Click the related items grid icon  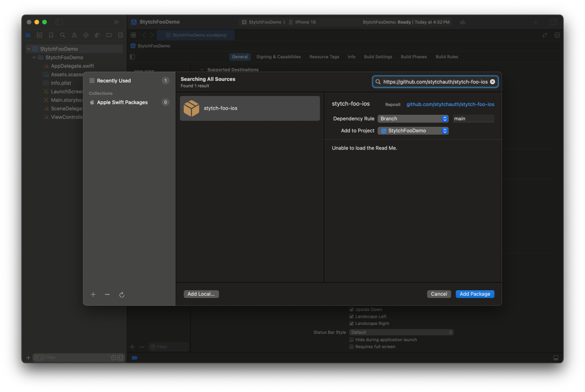coord(133,35)
